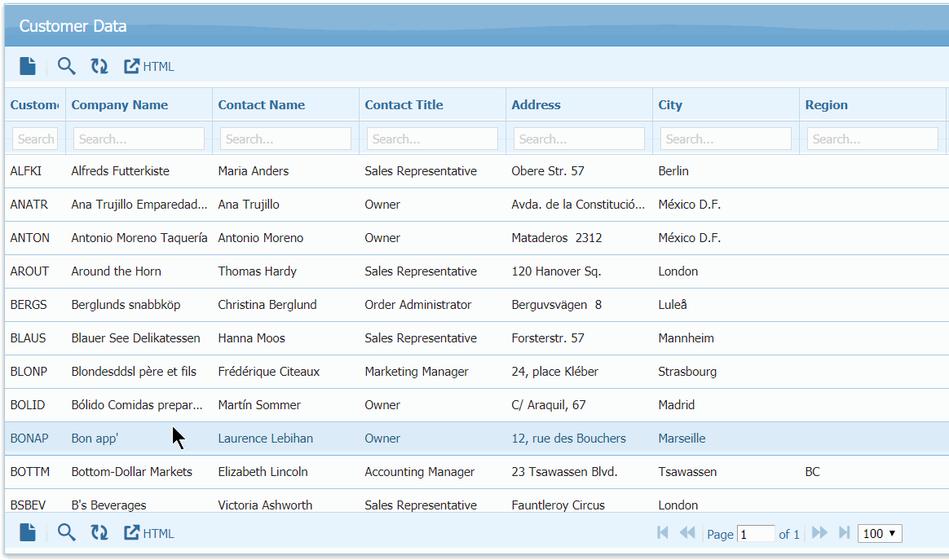This screenshot has width=949, height=560.
Task: Open the search magnifier in top toolbar
Action: (67, 66)
